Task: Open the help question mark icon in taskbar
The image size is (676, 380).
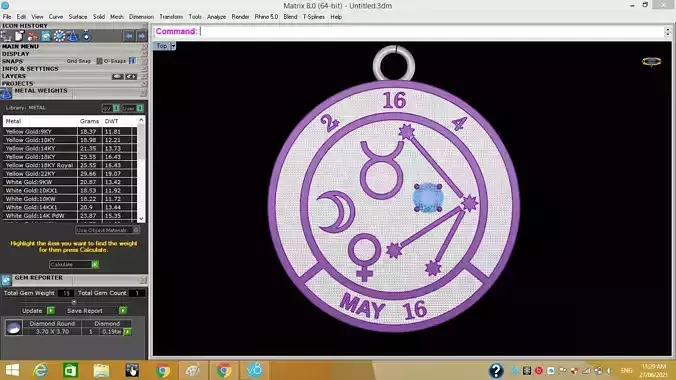Action: point(496,370)
